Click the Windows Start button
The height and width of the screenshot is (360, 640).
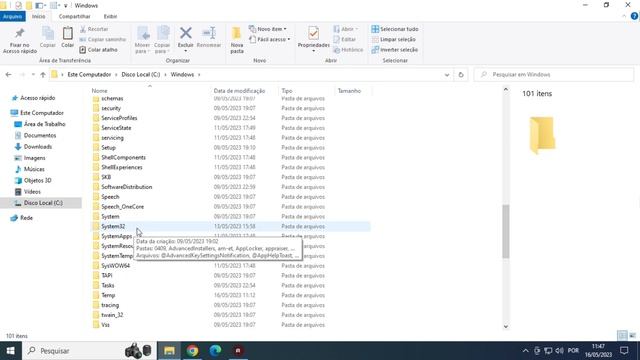coord(11,351)
